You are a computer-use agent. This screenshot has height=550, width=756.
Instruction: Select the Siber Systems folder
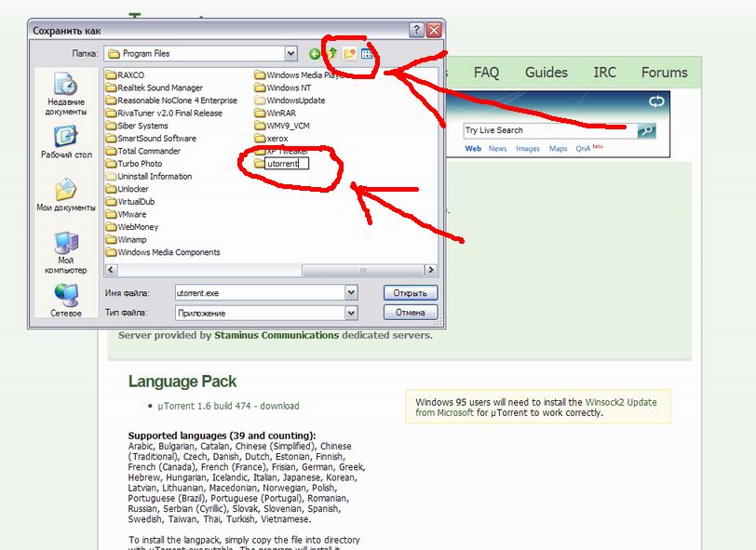(x=137, y=126)
